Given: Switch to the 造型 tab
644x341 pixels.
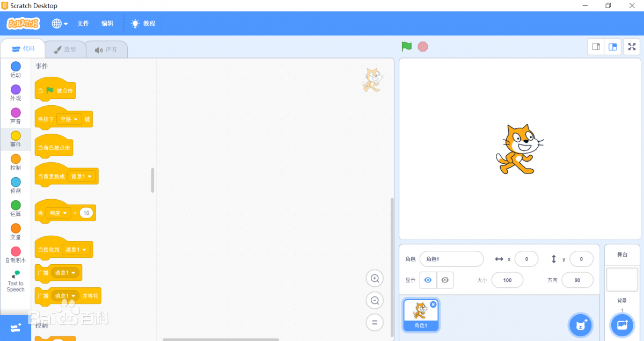Looking at the screenshot, I should pyautogui.click(x=64, y=49).
